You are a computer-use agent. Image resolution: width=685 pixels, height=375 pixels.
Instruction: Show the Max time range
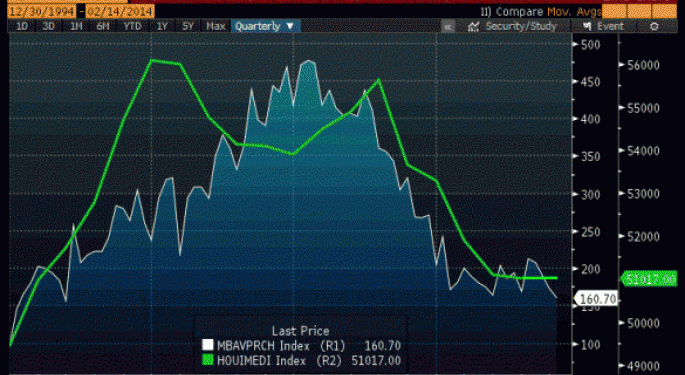point(215,26)
